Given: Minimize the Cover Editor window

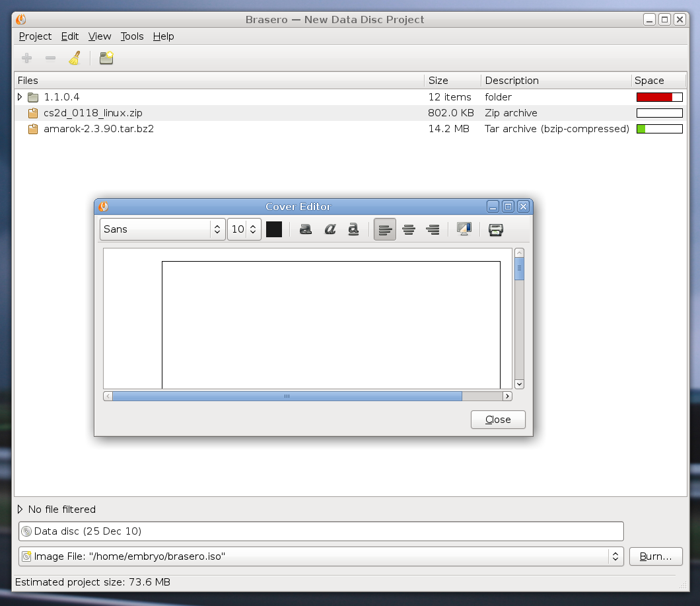Looking at the screenshot, I should click(x=493, y=206).
